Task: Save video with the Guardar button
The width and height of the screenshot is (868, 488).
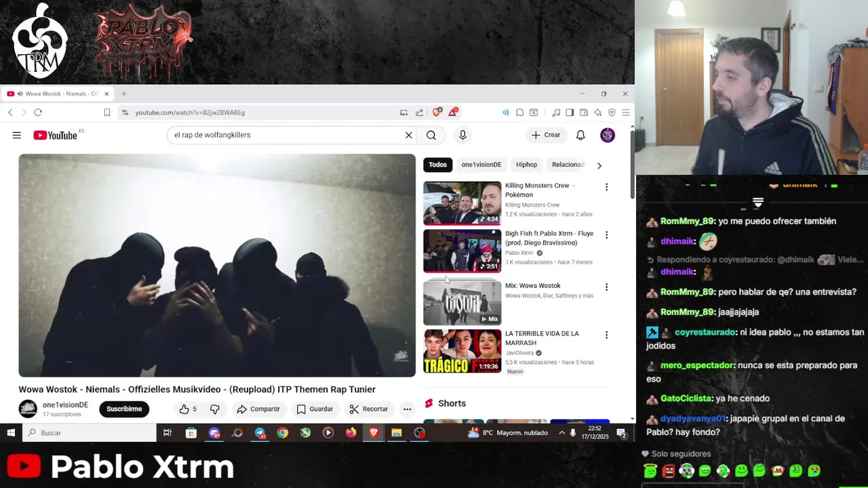Action: 315,409
